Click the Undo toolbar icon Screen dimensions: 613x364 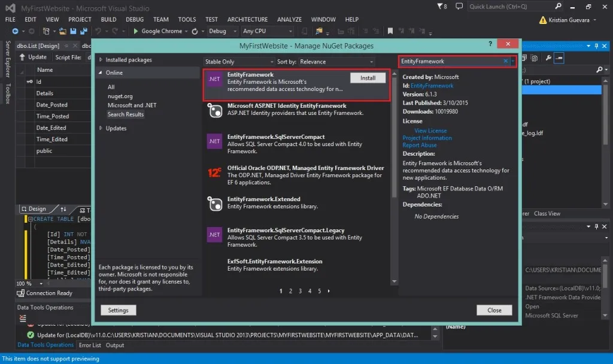(98, 31)
